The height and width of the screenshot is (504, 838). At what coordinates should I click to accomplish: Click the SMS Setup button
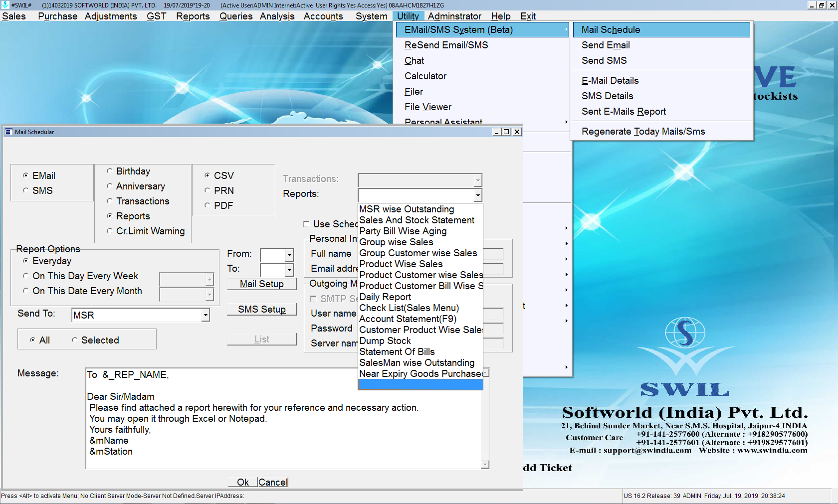click(x=262, y=309)
